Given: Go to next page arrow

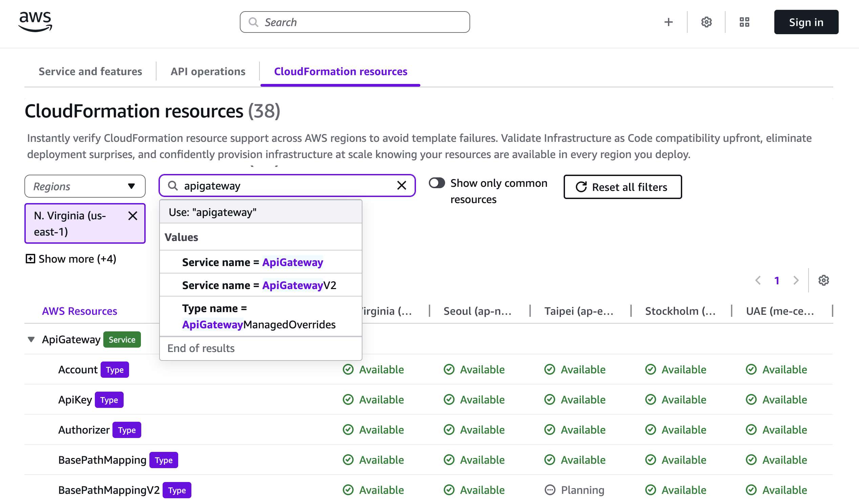Looking at the screenshot, I should tap(796, 280).
